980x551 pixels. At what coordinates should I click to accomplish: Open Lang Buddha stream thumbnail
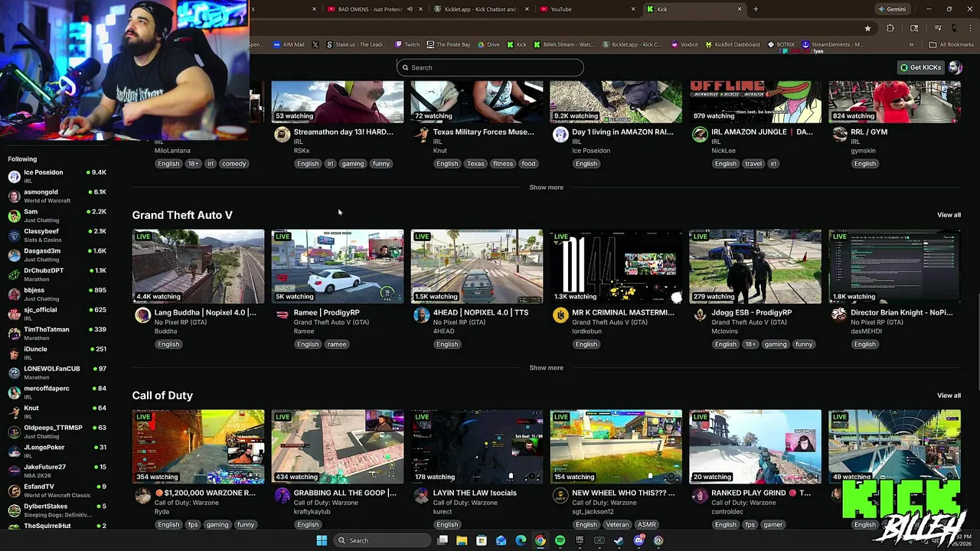(198, 266)
